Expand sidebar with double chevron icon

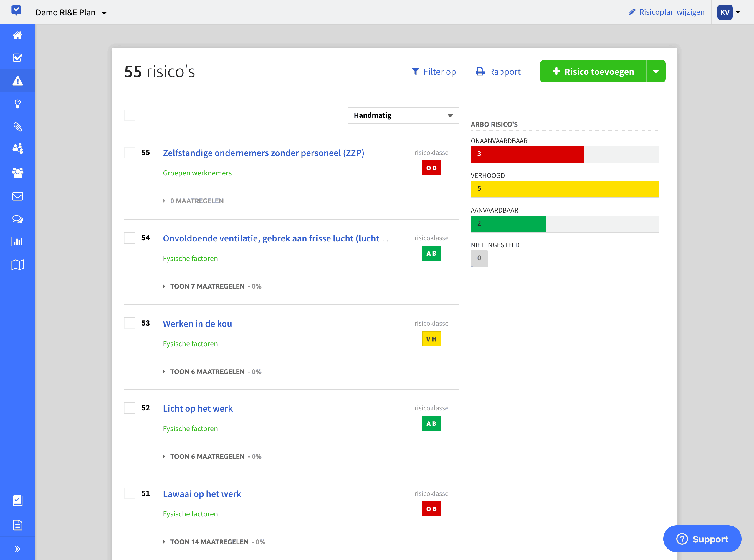pyautogui.click(x=17, y=549)
